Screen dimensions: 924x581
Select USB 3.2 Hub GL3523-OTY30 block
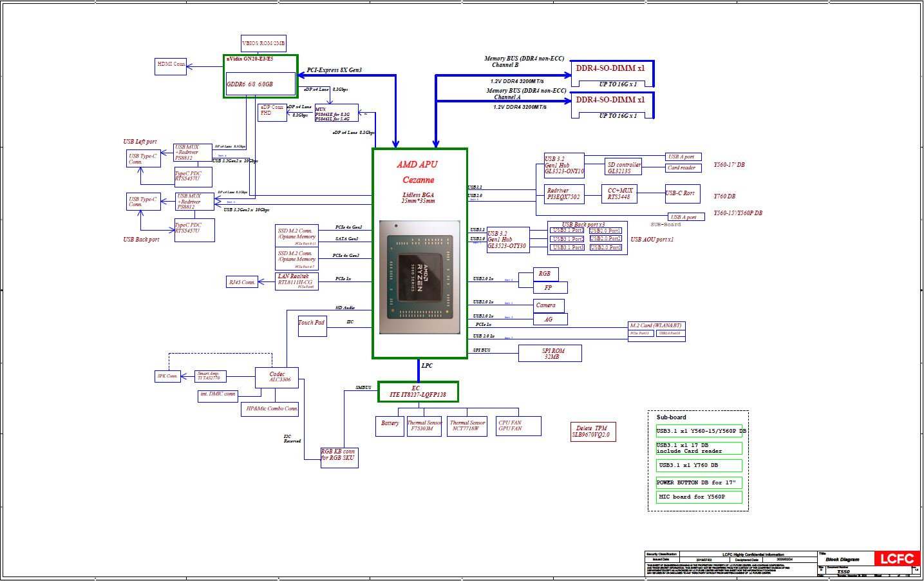(x=508, y=240)
